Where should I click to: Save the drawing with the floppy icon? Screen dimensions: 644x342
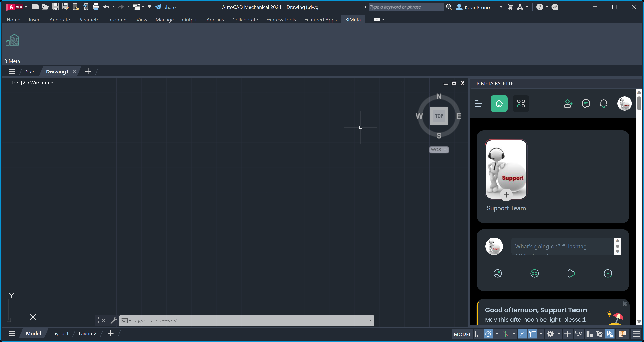(x=56, y=7)
